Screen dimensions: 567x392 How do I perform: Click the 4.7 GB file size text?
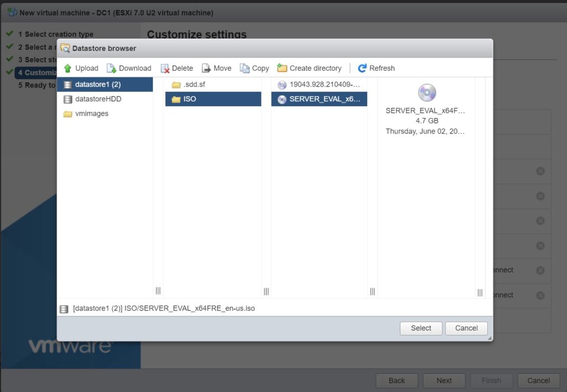coord(427,121)
